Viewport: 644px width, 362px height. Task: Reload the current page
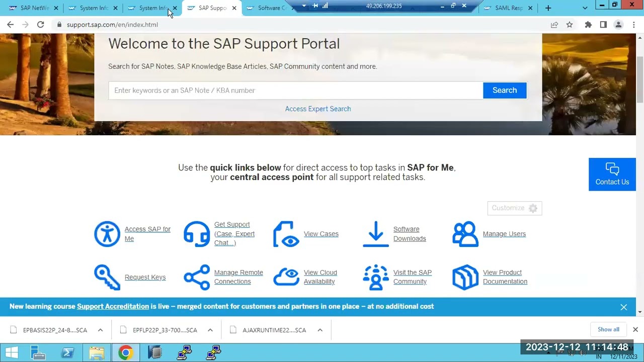[40, 25]
